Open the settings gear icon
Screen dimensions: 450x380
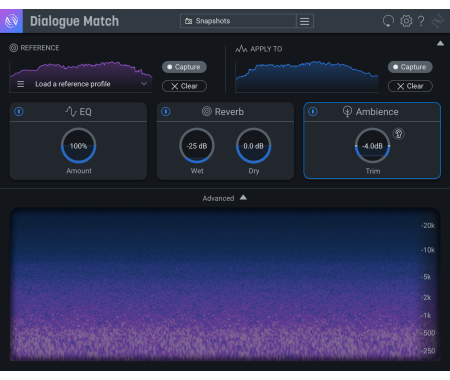[x=406, y=21]
